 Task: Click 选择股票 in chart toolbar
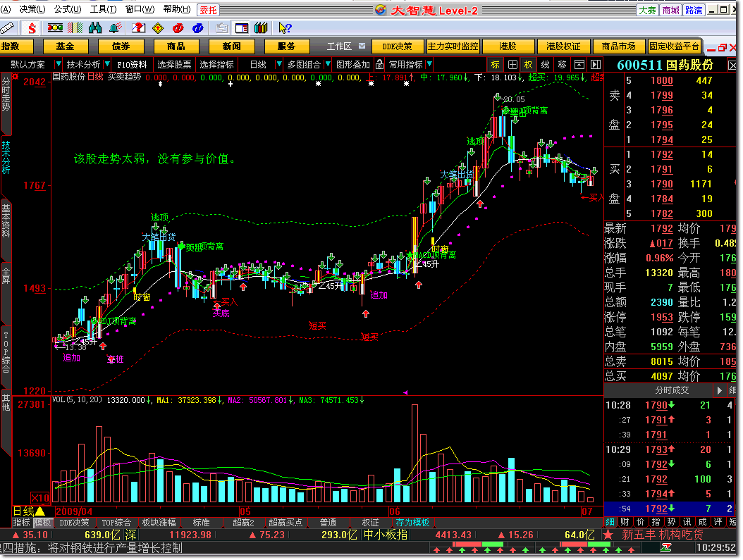[x=174, y=64]
